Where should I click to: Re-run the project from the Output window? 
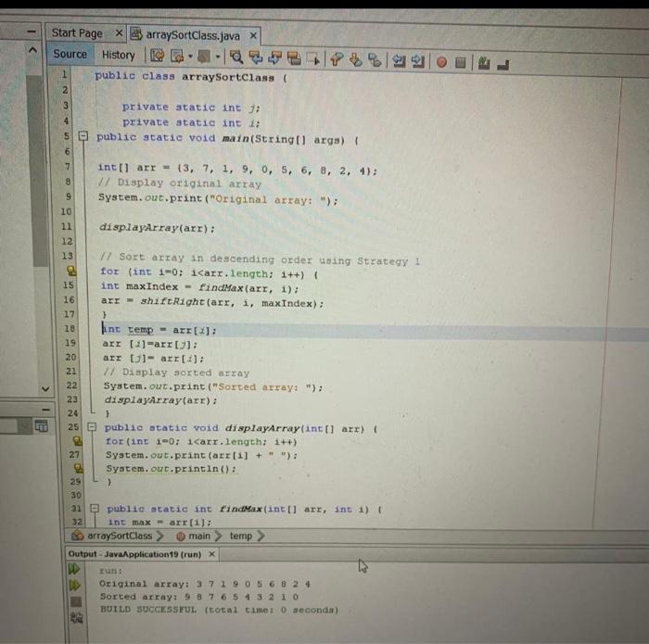pyautogui.click(x=73, y=569)
